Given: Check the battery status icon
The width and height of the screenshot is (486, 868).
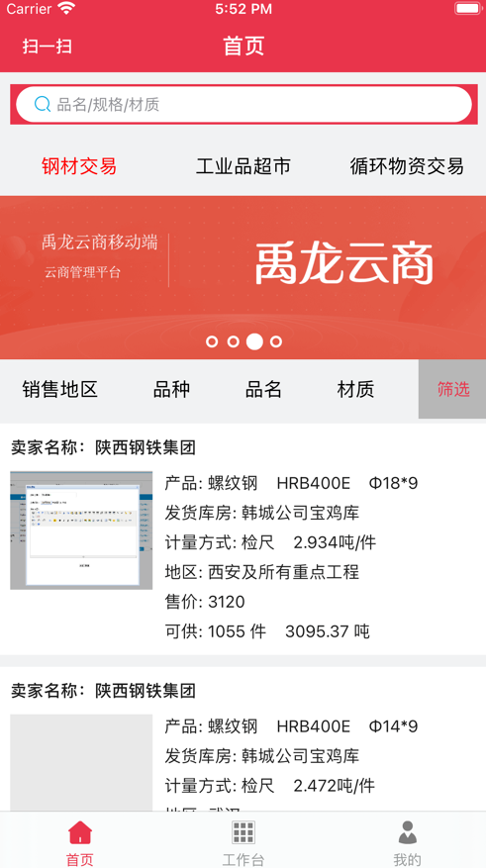Looking at the screenshot, I should click(468, 9).
